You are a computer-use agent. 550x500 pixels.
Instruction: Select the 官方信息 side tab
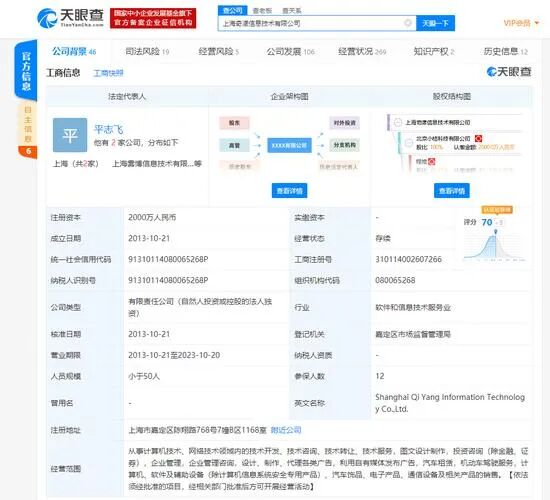click(26, 71)
